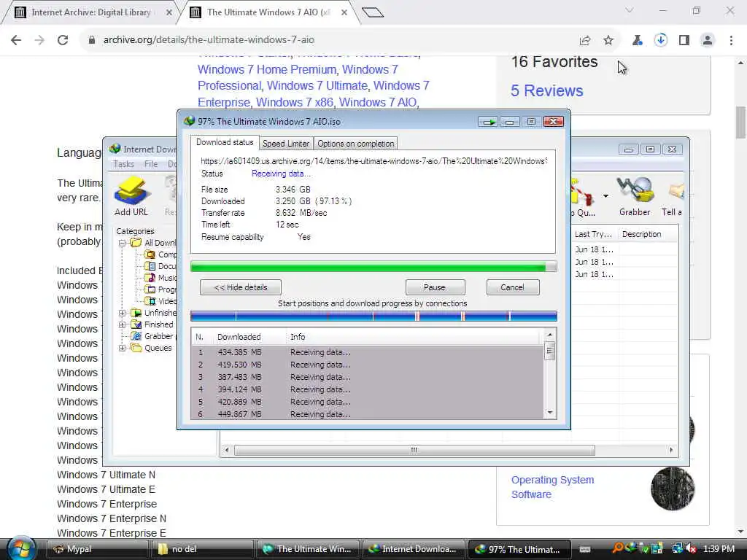Switch to the Download status tab
Image resolution: width=747 pixels, height=560 pixels.
[225, 142]
